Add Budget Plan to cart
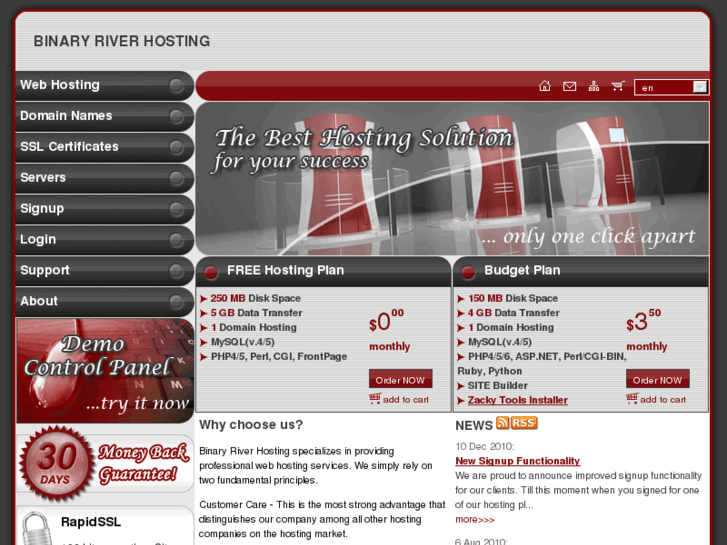The image size is (727, 545). (x=656, y=399)
